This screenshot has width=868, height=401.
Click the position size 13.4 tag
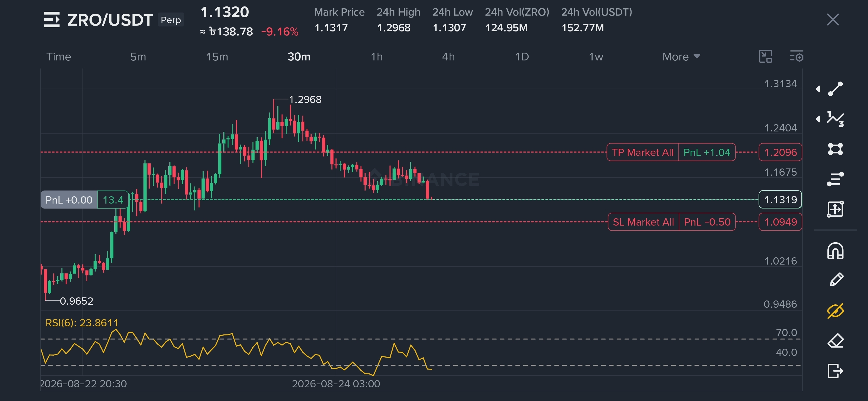coord(113,200)
